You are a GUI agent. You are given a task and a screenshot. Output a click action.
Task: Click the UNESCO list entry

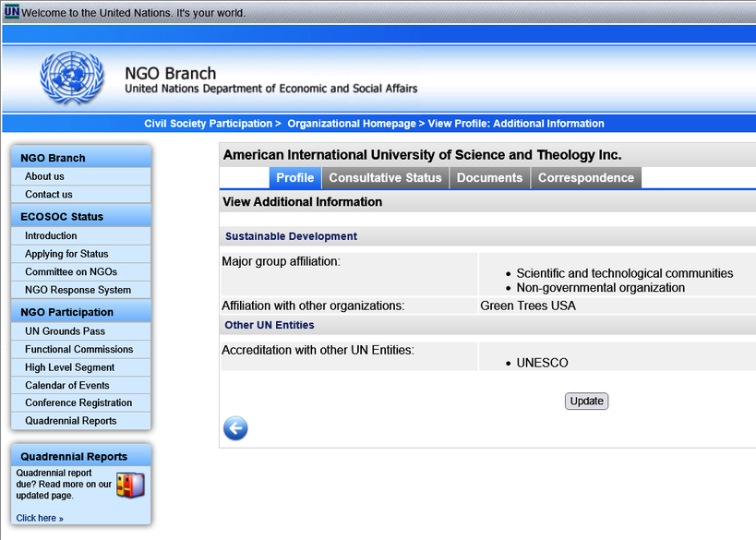543,363
